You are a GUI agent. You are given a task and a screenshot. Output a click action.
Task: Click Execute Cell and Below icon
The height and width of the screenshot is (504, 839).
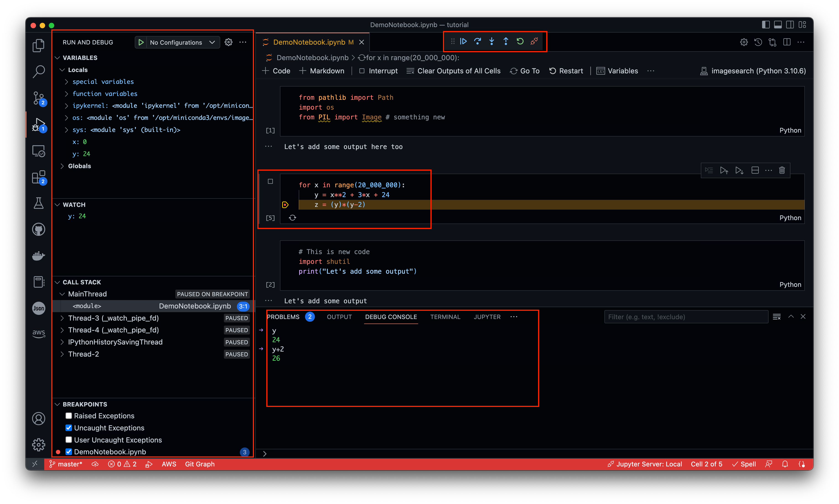[x=739, y=170]
